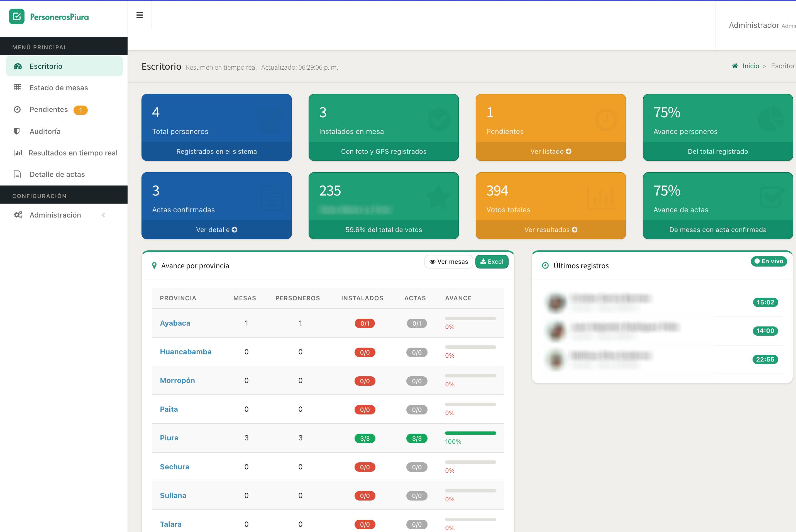Click the clock icon on Pendientes card

coord(606,119)
